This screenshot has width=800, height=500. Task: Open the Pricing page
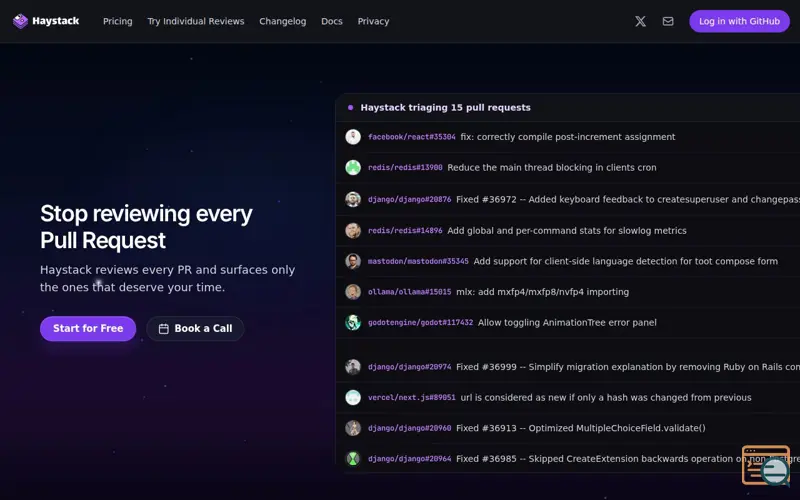118,21
